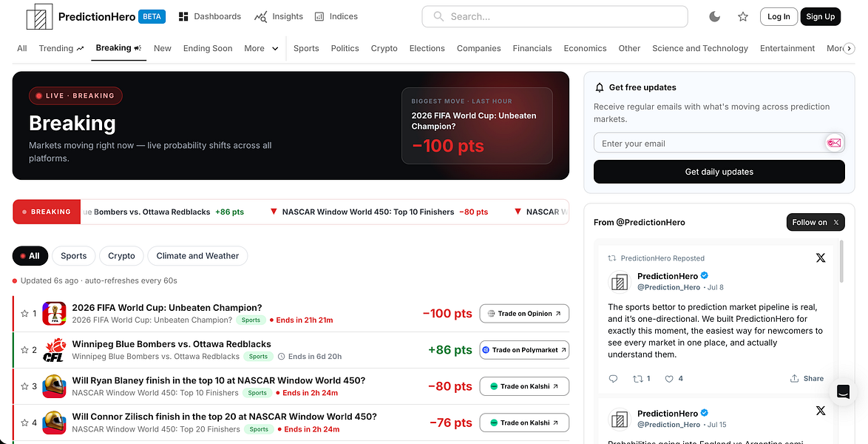Open the Politics category
The width and height of the screenshot is (868, 444).
tap(345, 48)
